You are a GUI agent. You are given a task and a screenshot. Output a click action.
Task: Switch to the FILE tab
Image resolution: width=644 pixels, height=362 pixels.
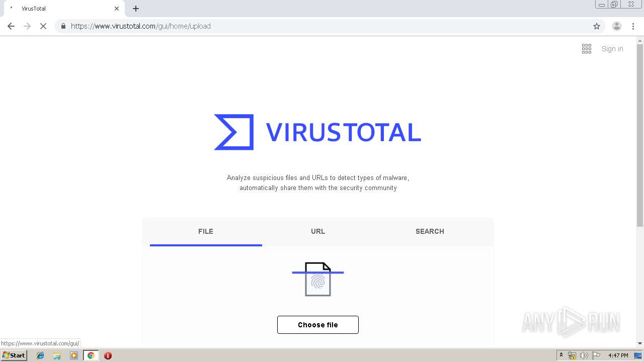(206, 232)
